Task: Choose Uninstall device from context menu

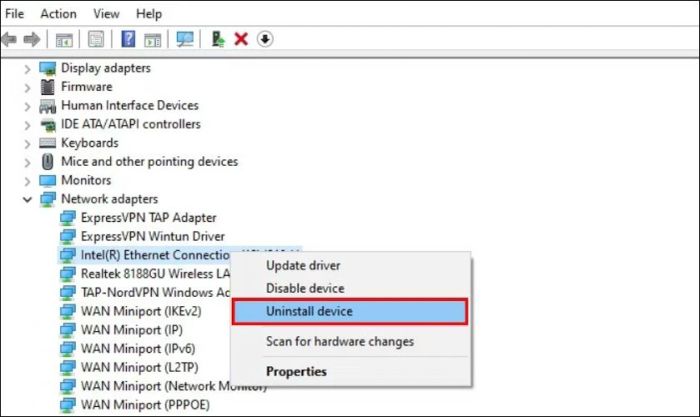Action: point(350,311)
